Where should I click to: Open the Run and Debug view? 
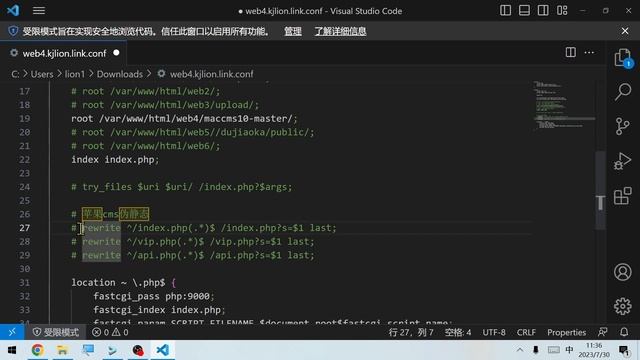tap(623, 161)
